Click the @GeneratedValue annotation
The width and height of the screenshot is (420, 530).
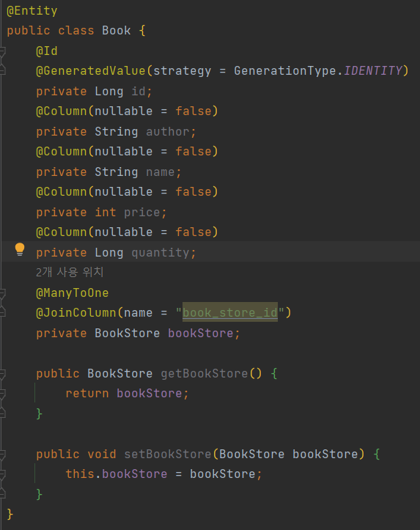(91, 71)
